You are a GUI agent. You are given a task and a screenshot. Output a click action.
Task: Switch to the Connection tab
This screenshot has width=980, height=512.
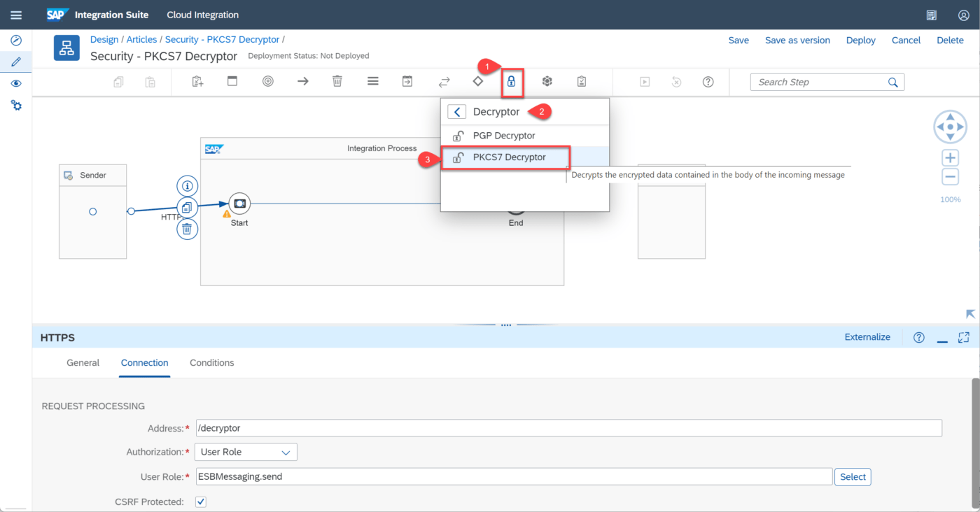coord(145,362)
